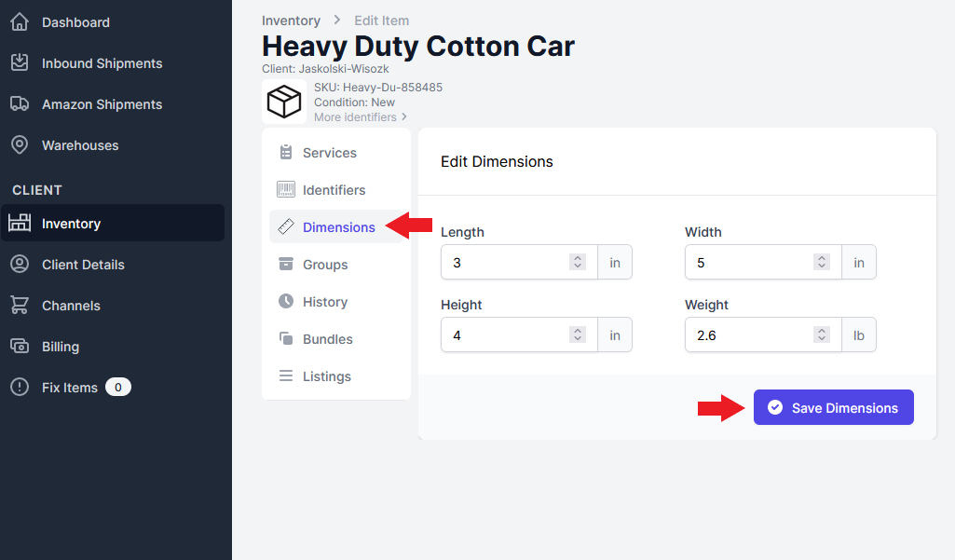Open Fix Items list
This screenshot has width=955, height=560.
click(x=70, y=388)
